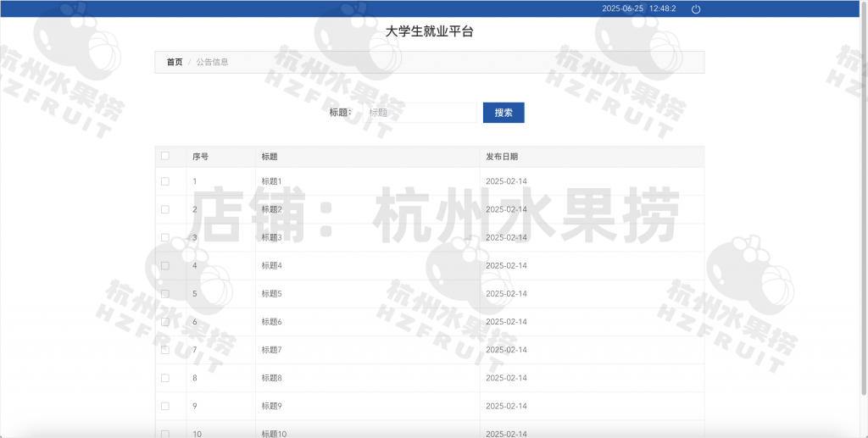Check the checkbox for row 标题9
The width and height of the screenshot is (868, 438).
[165, 406]
